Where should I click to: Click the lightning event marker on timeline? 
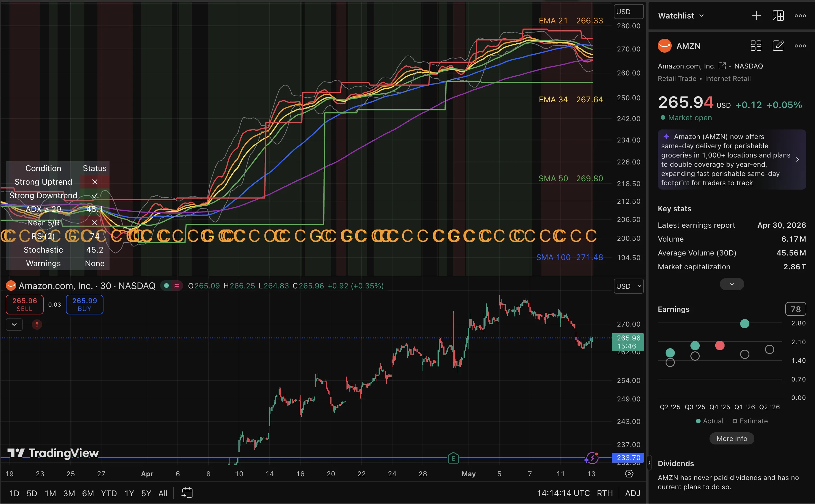592,458
